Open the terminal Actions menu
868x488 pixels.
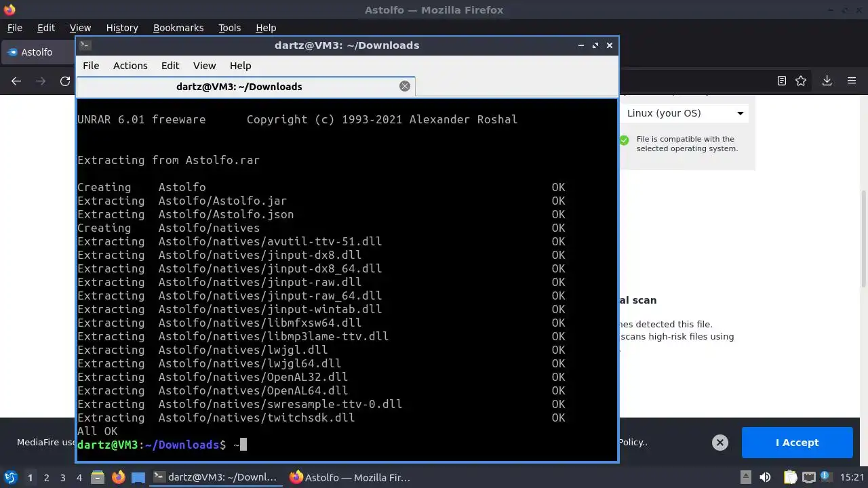130,66
